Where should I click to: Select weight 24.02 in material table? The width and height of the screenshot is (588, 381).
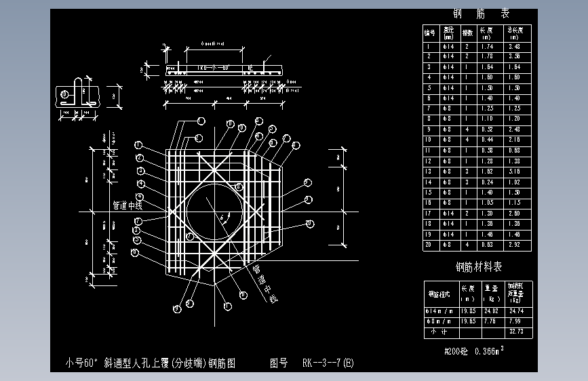491,311
